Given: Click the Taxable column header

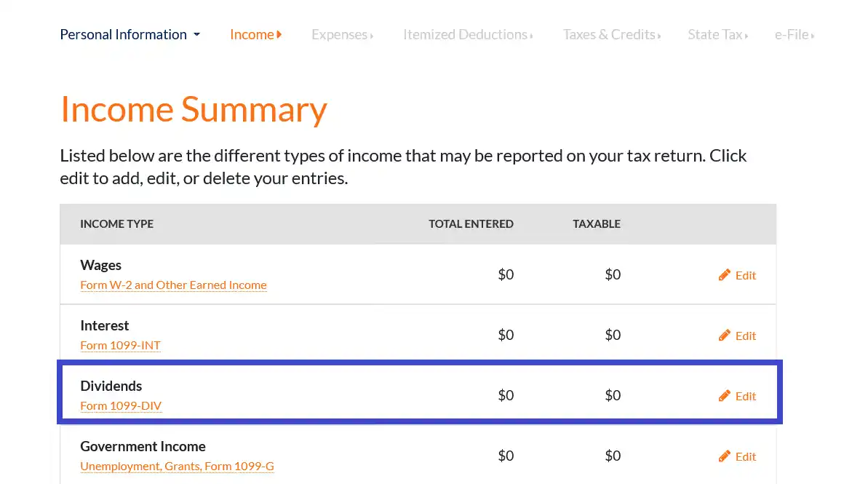Looking at the screenshot, I should click(596, 223).
